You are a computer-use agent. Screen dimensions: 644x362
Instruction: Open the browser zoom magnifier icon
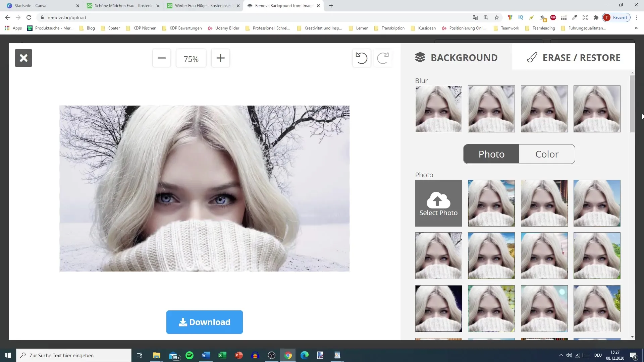click(486, 17)
